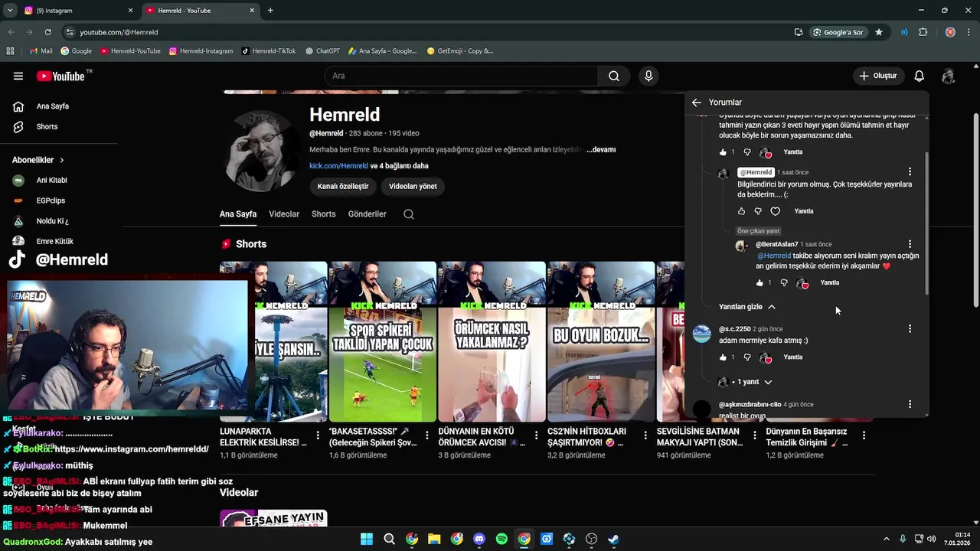Image resolution: width=980 pixels, height=551 pixels.
Task: Reply to @BeratAslan7 with Yanıtla
Action: coord(830,282)
